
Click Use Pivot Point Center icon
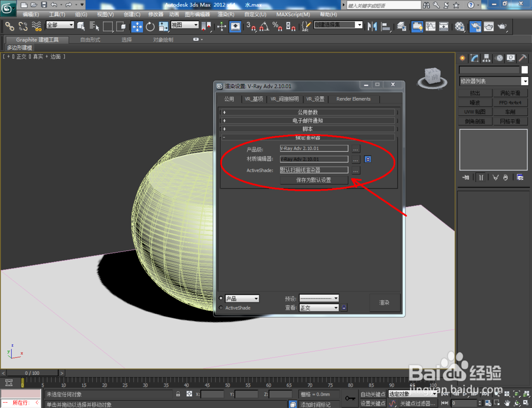coord(206,26)
